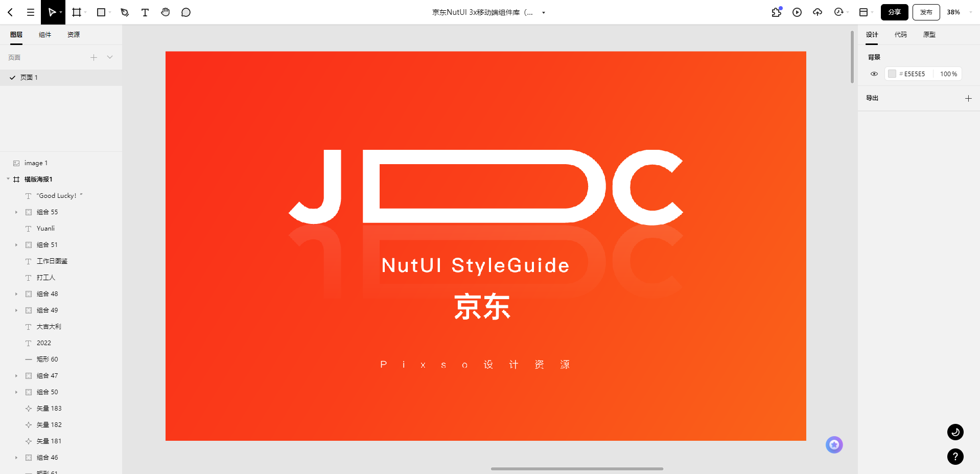The height and width of the screenshot is (474, 980).
Task: Open version history clock icon
Action: pyautogui.click(x=838, y=12)
